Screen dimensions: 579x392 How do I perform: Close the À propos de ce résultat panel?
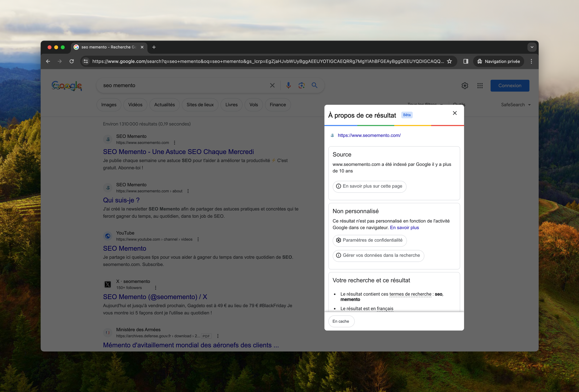[x=455, y=113]
